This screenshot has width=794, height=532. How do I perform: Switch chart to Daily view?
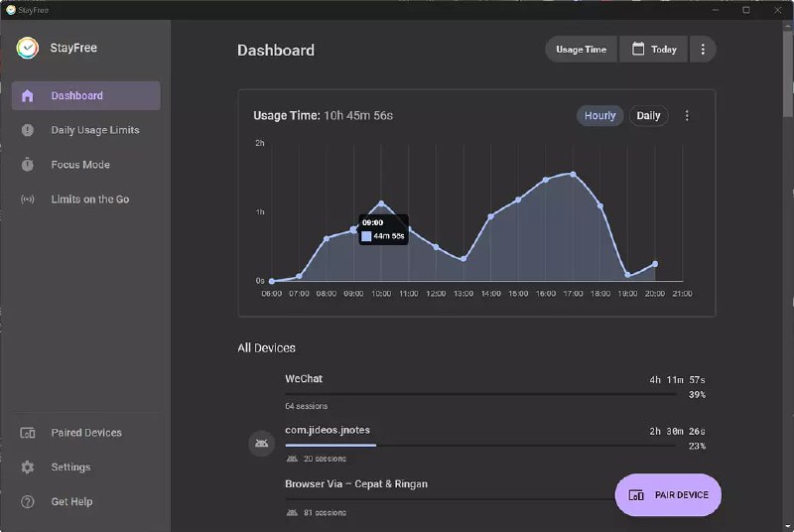tap(648, 116)
